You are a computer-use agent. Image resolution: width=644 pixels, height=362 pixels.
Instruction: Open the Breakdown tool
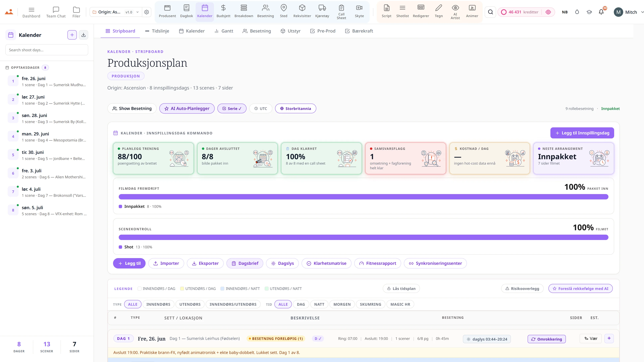[244, 12]
